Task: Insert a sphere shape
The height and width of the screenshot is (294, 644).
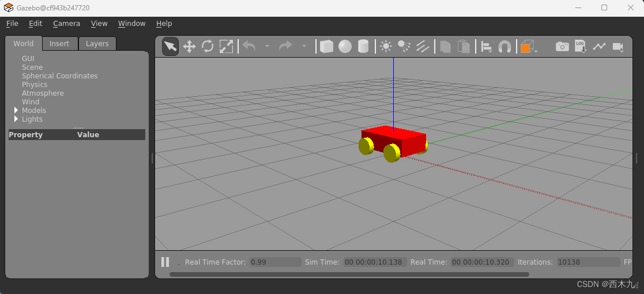Action: click(x=345, y=46)
